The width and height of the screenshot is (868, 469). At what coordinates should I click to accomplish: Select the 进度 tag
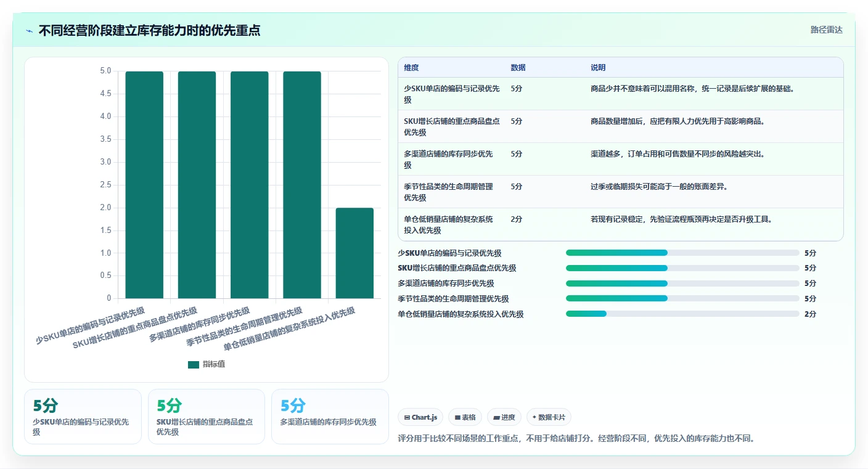click(504, 417)
